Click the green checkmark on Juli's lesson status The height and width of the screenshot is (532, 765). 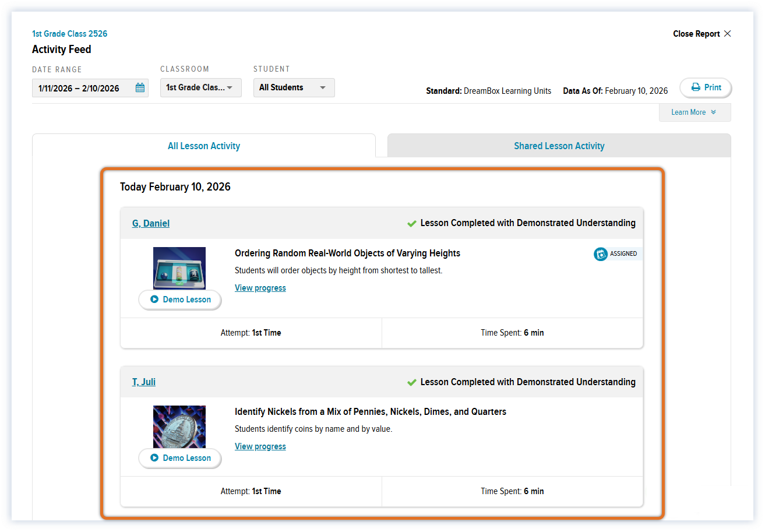412,383
